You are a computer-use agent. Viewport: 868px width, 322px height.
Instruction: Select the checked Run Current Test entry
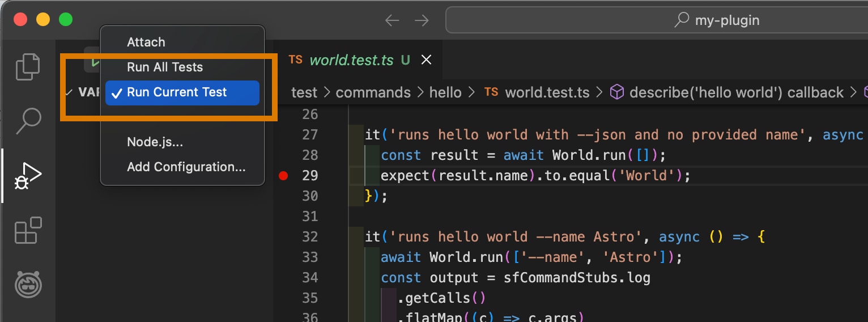[x=182, y=92]
